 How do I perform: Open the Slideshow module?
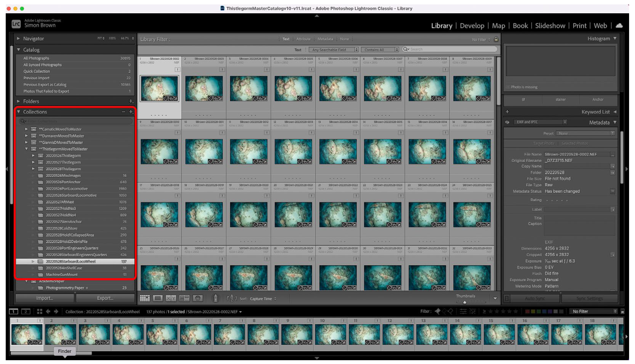(x=550, y=26)
